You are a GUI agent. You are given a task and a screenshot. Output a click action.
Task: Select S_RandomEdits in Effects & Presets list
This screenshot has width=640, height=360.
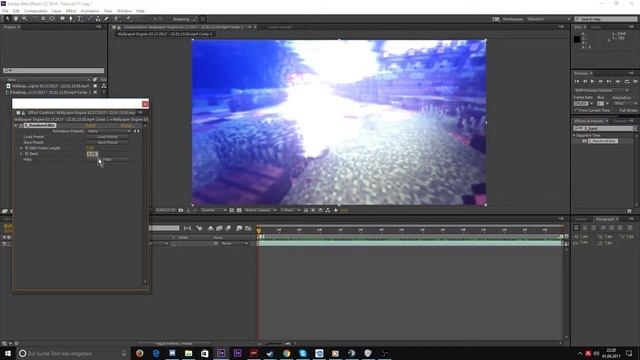point(602,141)
